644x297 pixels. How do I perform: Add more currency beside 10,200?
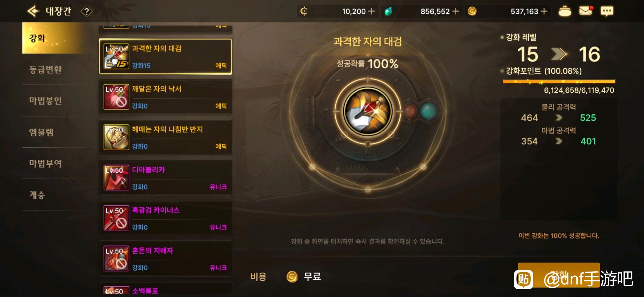371,11
